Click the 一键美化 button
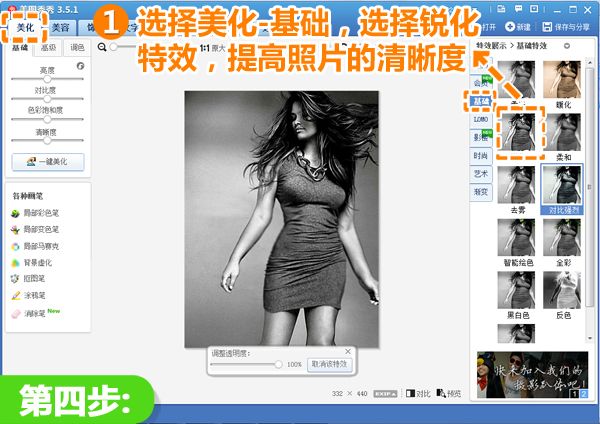The image size is (600, 424). point(48,162)
